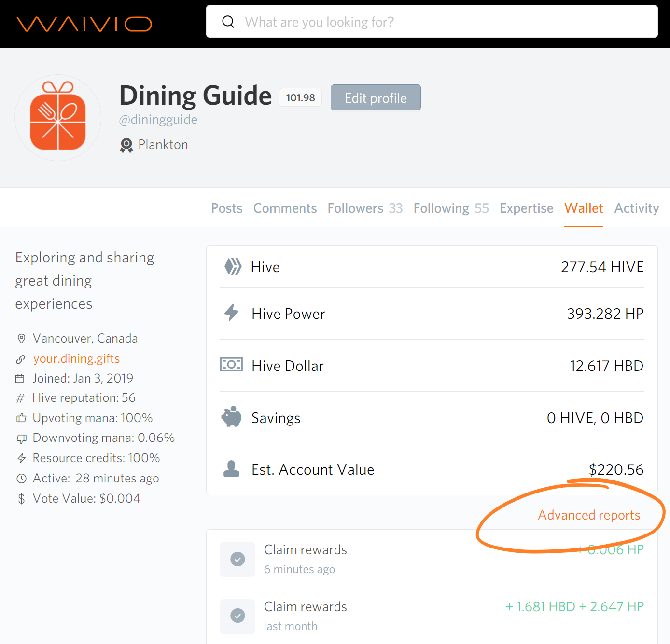Image resolution: width=670 pixels, height=644 pixels.
Task: Click the hash icon by Hive reputation
Action: [x=20, y=398]
